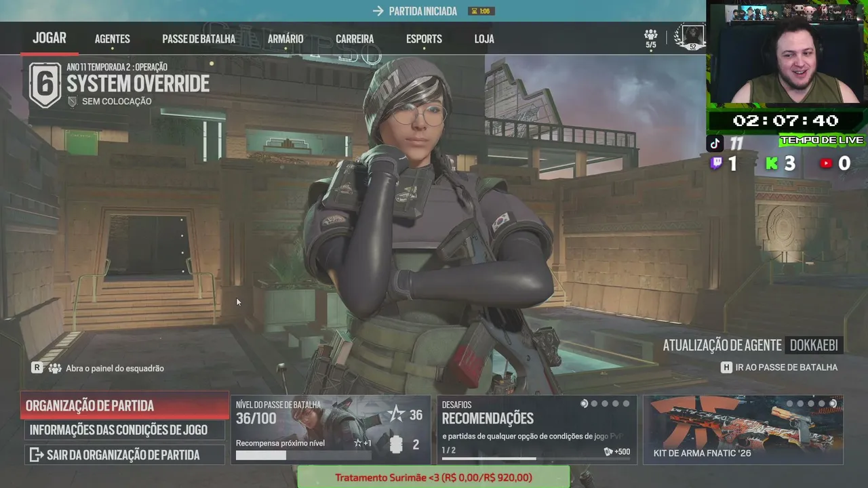This screenshot has width=868, height=488.
Task: Click 'Recompensa próximo nível' text
Action: 280,443
